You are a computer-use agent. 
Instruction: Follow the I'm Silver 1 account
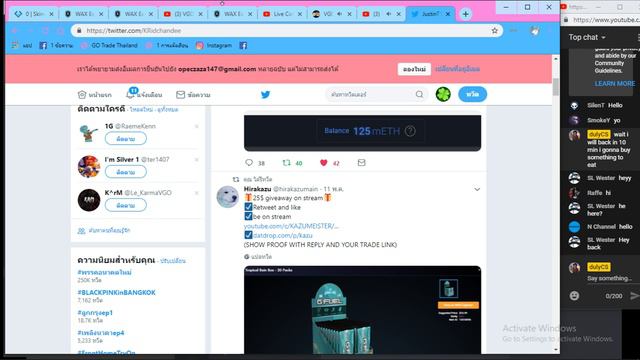point(126,172)
